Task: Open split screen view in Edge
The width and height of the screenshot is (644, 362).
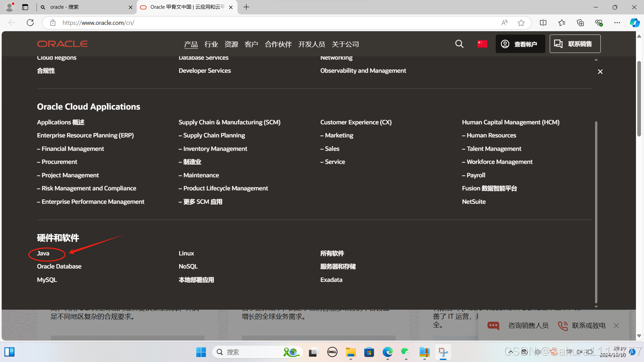Action: [x=543, y=22]
